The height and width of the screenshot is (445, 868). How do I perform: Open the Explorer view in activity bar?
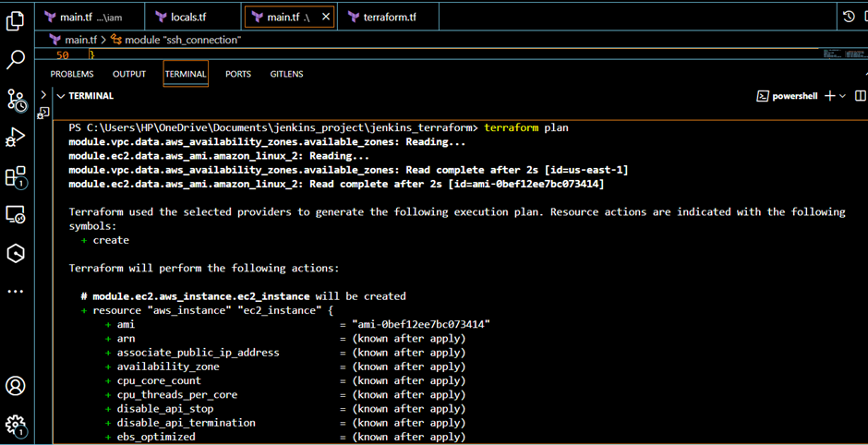point(16,20)
